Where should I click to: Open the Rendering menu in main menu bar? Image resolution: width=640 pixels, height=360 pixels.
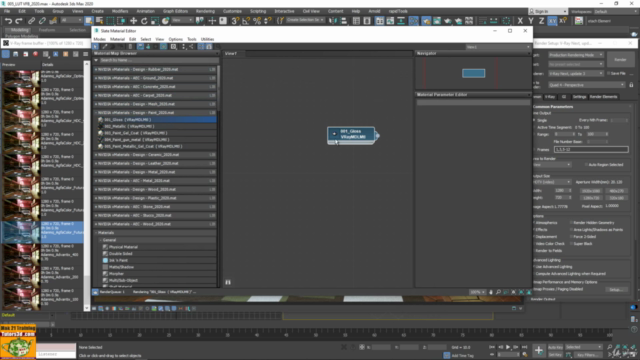click(205, 11)
